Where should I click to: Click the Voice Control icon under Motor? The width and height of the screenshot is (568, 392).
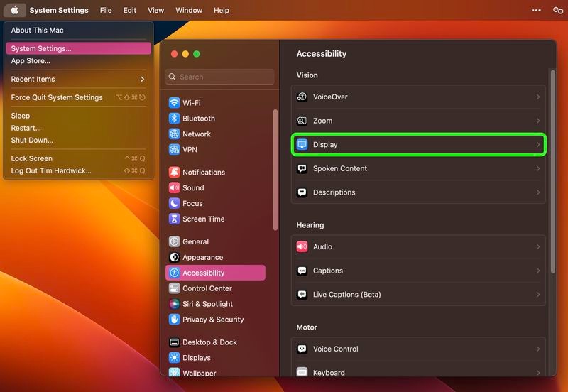pyautogui.click(x=302, y=349)
